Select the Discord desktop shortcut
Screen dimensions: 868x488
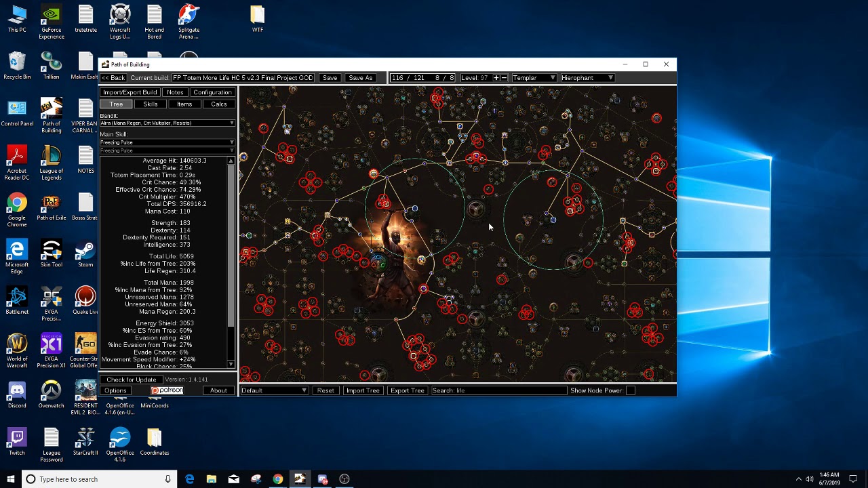[x=17, y=394]
